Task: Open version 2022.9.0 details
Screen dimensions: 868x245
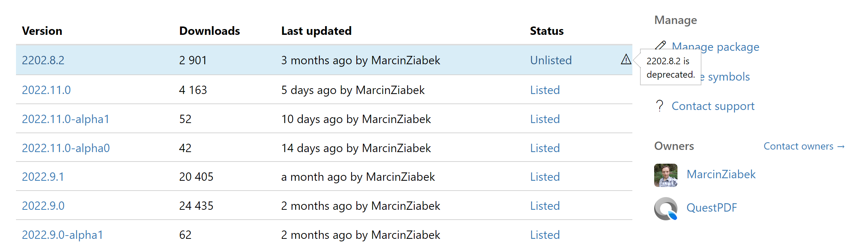Action: click(43, 205)
